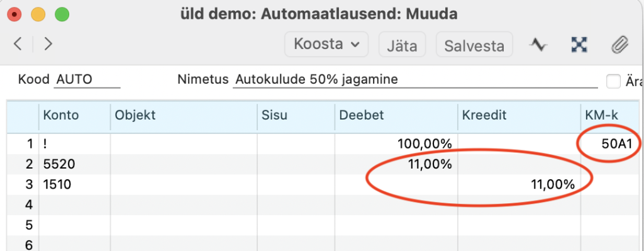The image size is (644, 251).
Task: Open the Koosta dropdown
Action: pos(326,44)
